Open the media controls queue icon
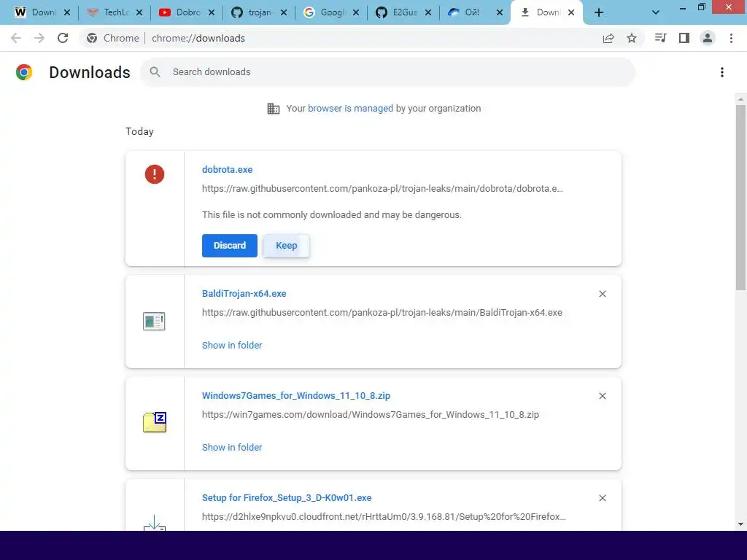 pos(660,38)
